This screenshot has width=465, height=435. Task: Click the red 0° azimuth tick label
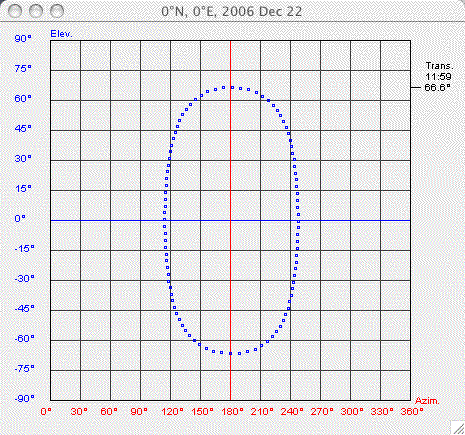(46, 412)
